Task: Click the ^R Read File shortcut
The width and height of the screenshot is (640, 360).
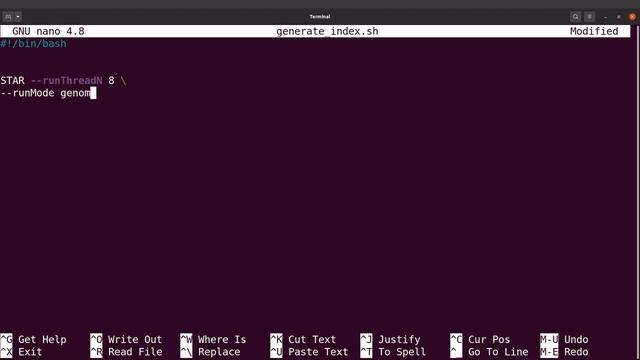Action: pos(126,352)
